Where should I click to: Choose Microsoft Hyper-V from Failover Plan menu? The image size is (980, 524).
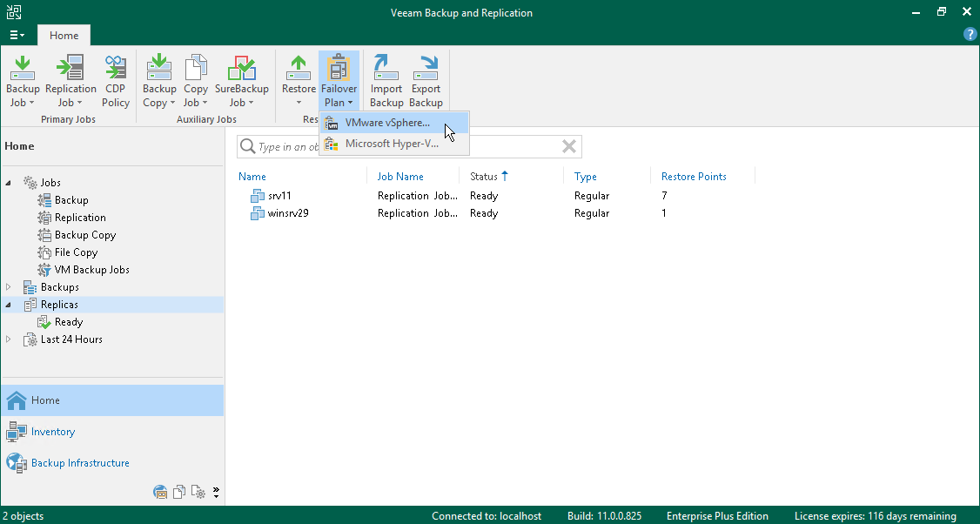click(394, 144)
